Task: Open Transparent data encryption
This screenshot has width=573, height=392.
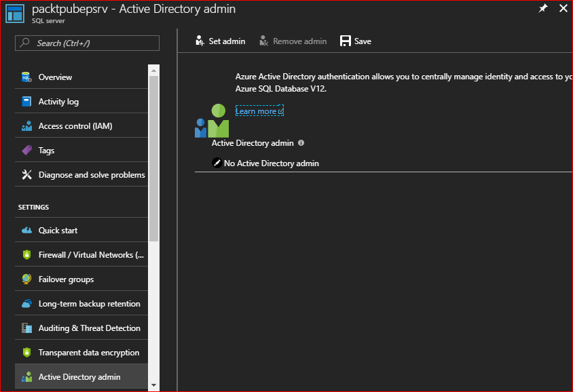Action: (81, 353)
